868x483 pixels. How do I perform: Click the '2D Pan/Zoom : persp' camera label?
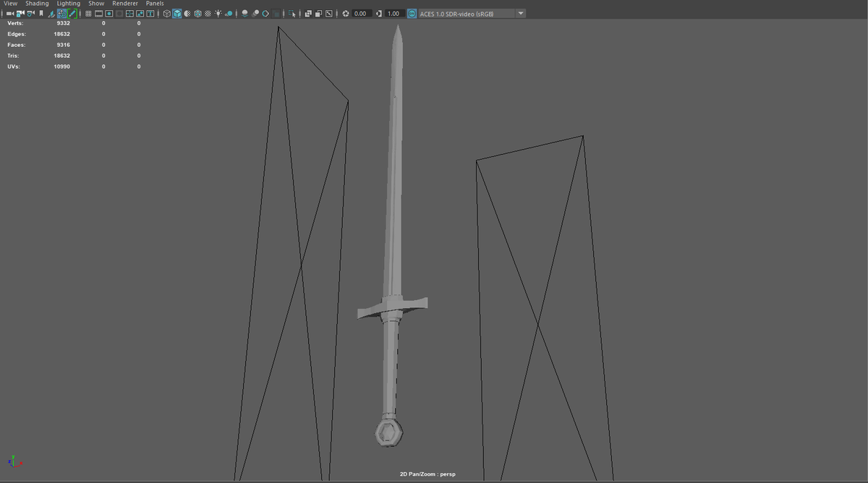tap(427, 474)
